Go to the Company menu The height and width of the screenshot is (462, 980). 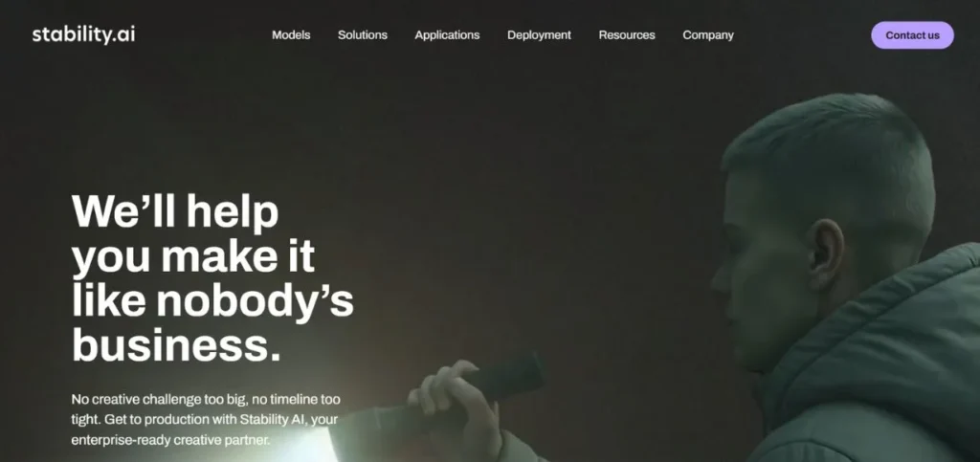pos(708,35)
